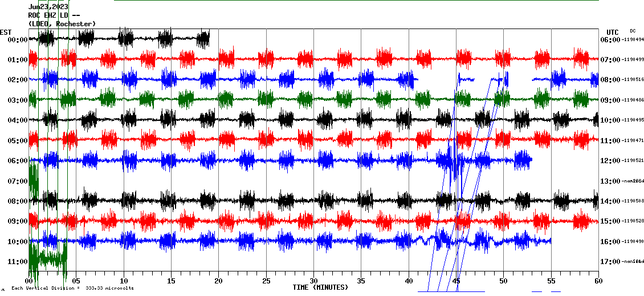Click the vertical division microvolts scale note
This screenshot has height=296, width=644.
pos(72,288)
